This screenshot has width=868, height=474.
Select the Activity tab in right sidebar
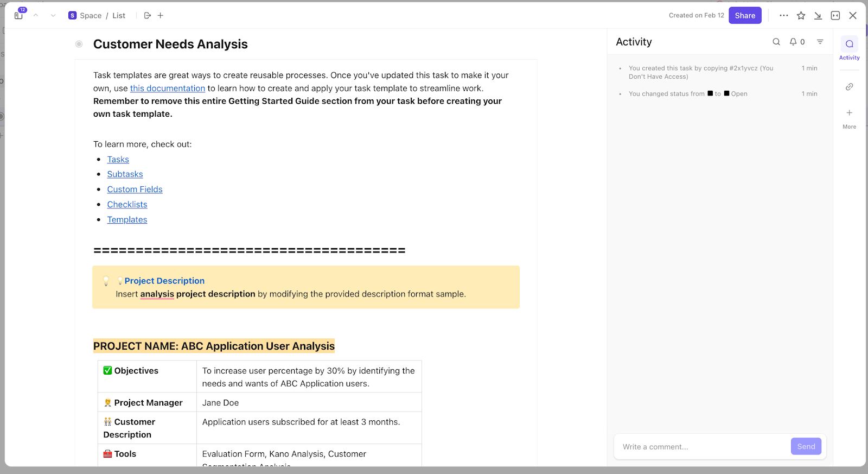(x=850, y=48)
